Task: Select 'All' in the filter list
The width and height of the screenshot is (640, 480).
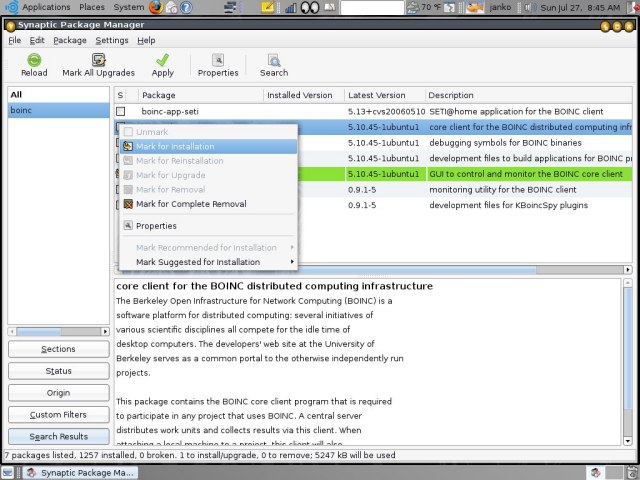Action: [x=58, y=95]
